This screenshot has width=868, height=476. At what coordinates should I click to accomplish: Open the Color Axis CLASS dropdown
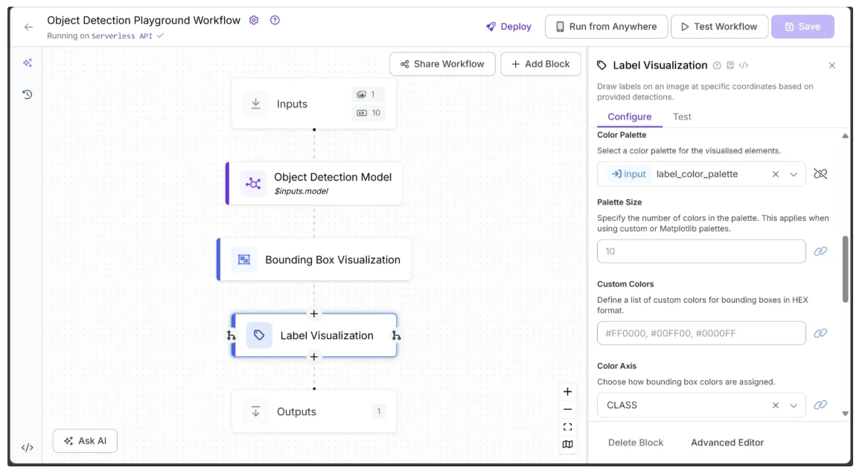[x=794, y=405]
